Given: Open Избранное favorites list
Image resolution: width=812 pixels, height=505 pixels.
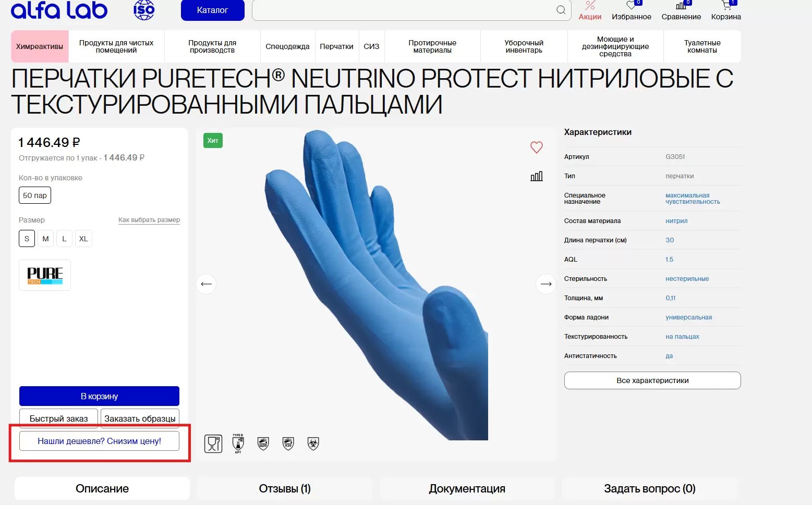Looking at the screenshot, I should click(631, 11).
